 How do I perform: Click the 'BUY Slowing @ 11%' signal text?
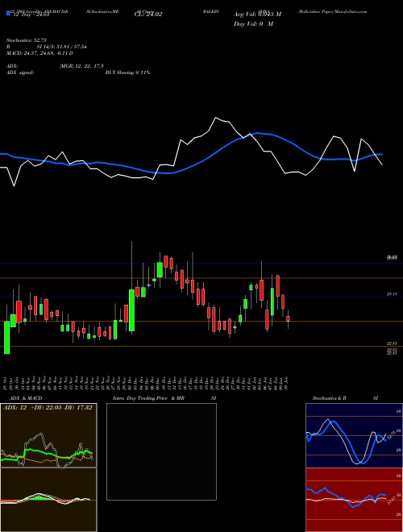(x=127, y=73)
